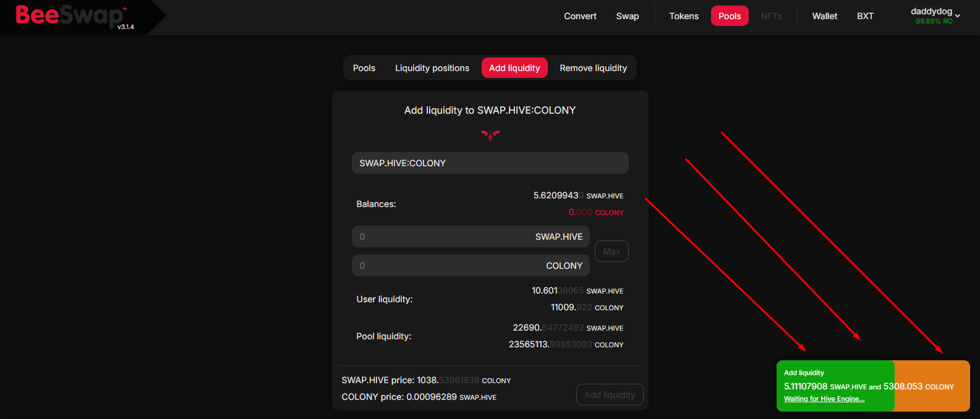Viewport: 980px width, 419px height.
Task: Click the 0.000 COLONY balance
Action: (595, 212)
